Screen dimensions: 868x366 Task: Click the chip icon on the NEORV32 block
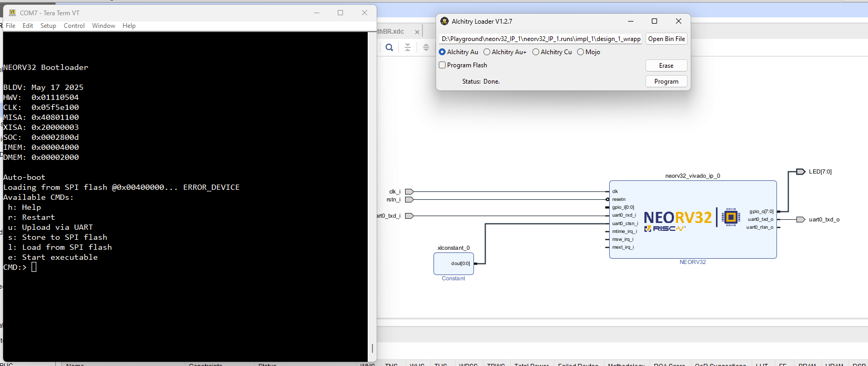[x=731, y=217]
